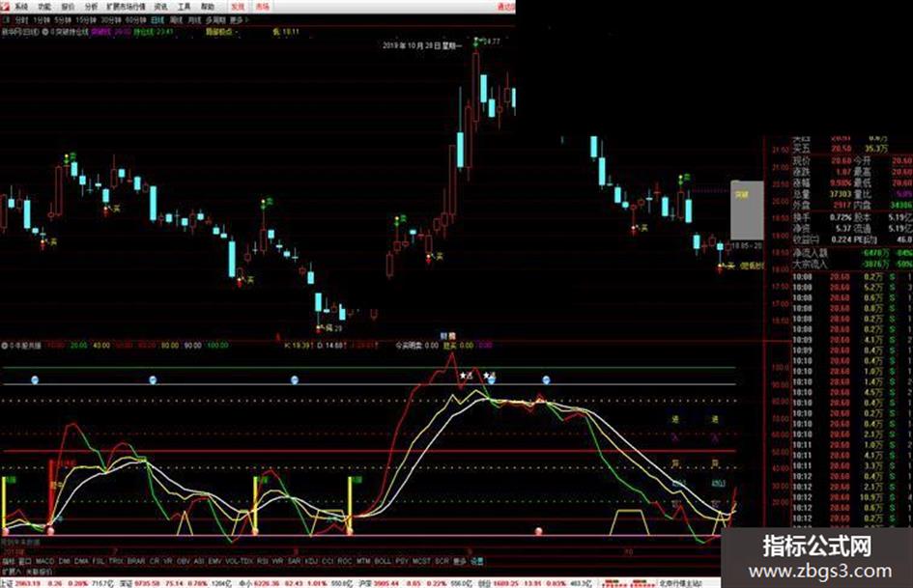Select the DMA indicator tab
Image resolution: width=913 pixels, height=588 pixels.
(81, 561)
